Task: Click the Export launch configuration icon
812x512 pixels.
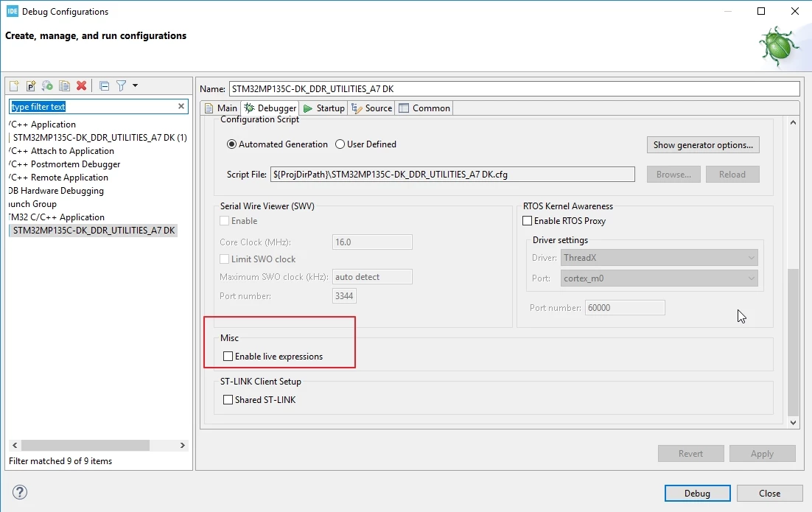Action: tap(48, 85)
